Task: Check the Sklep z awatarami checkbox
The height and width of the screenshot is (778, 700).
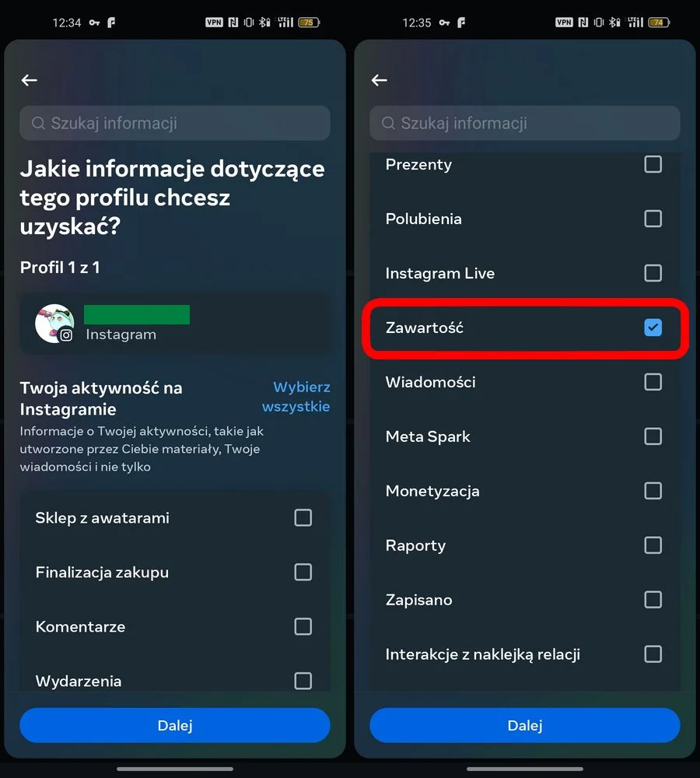Action: (303, 517)
